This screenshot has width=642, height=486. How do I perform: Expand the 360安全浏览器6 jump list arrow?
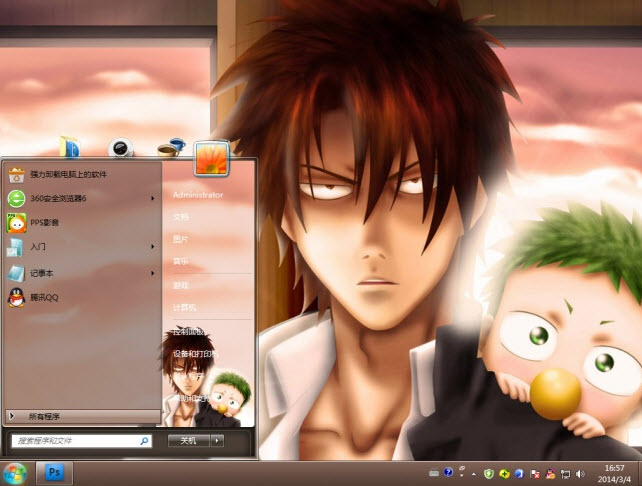[153, 199]
